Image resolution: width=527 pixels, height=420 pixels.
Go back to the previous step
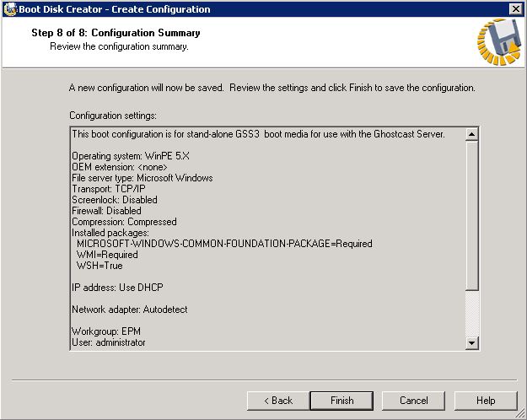(278, 401)
